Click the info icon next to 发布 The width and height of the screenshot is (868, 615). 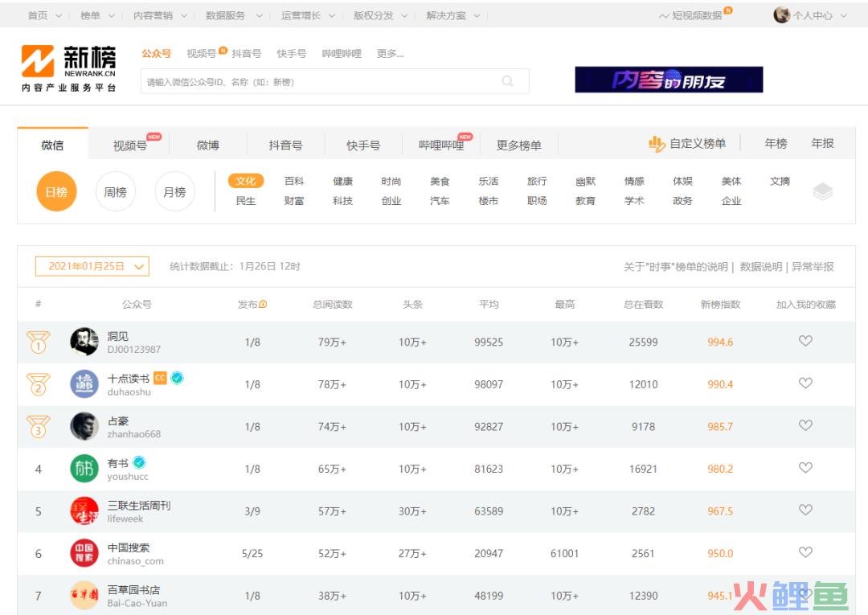[x=264, y=304]
